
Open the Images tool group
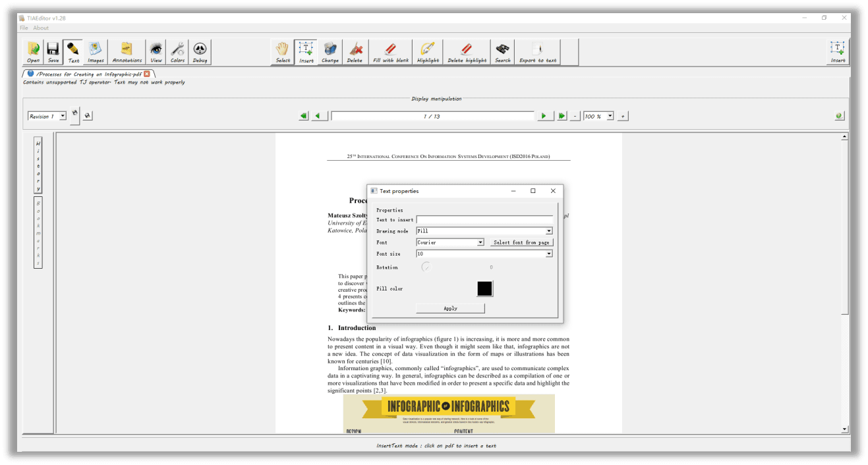click(x=96, y=52)
